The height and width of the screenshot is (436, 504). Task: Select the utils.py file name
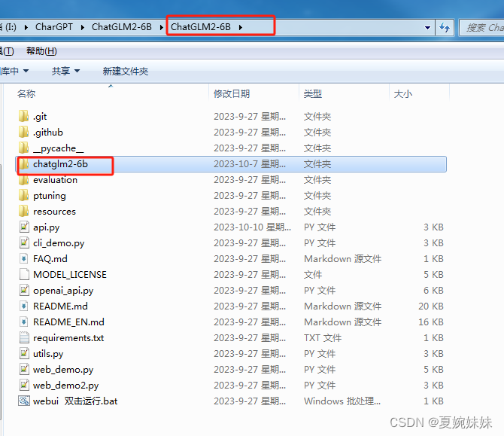(x=48, y=354)
